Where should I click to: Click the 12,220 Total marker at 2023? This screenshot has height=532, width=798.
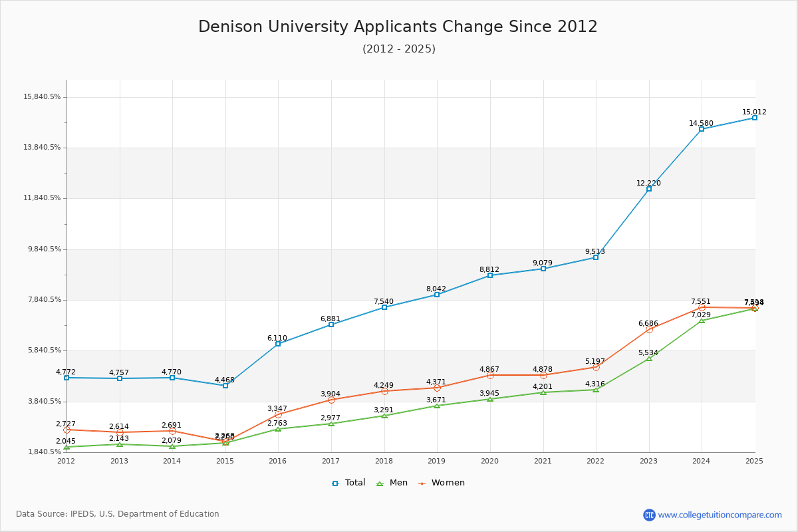pos(648,189)
